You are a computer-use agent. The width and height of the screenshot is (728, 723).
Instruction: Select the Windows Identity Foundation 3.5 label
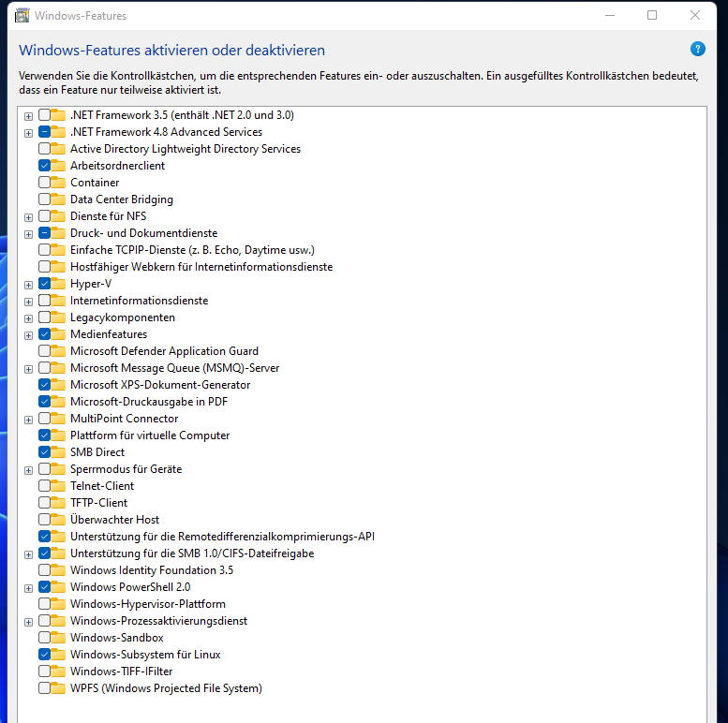tap(152, 570)
